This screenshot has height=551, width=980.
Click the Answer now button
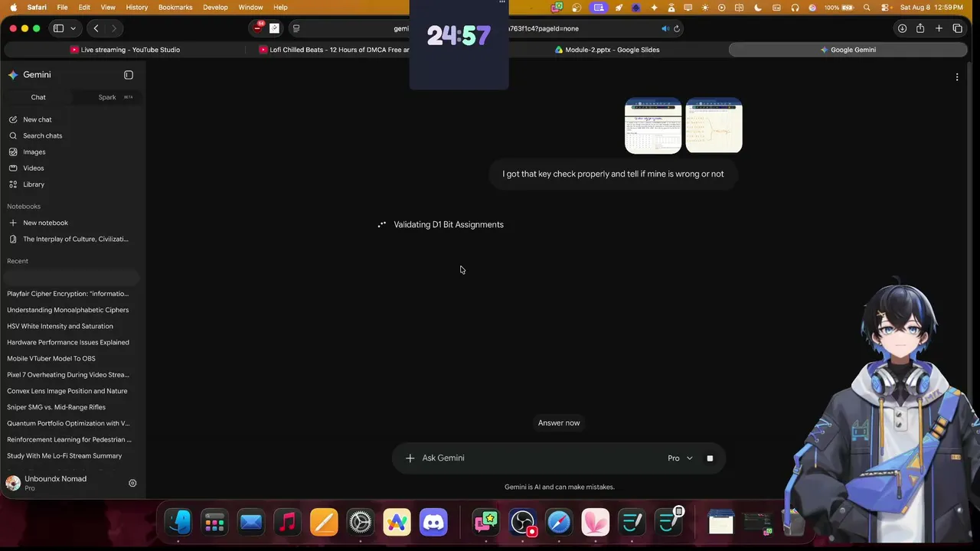coord(559,423)
